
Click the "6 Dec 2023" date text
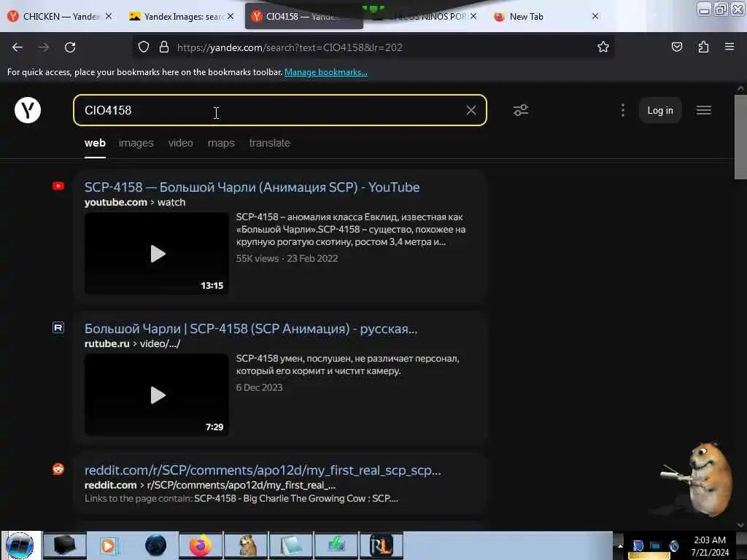pyautogui.click(x=259, y=387)
